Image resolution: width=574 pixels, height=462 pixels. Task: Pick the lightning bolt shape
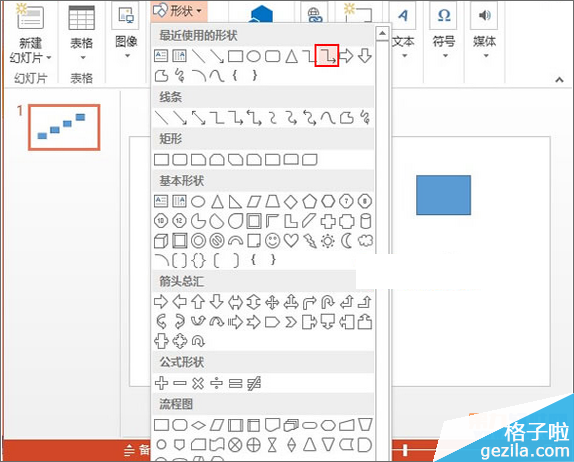point(310,241)
